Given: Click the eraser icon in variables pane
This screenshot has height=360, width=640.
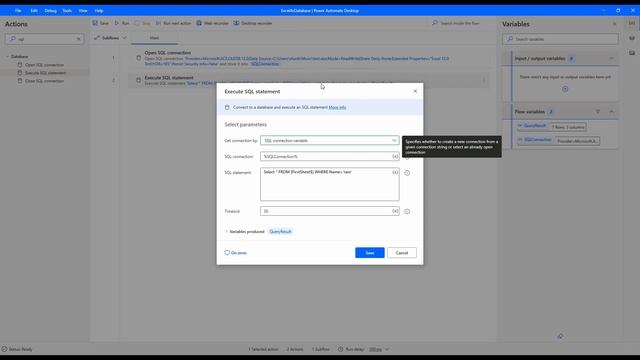Looking at the screenshot, I should tap(560, 336).
